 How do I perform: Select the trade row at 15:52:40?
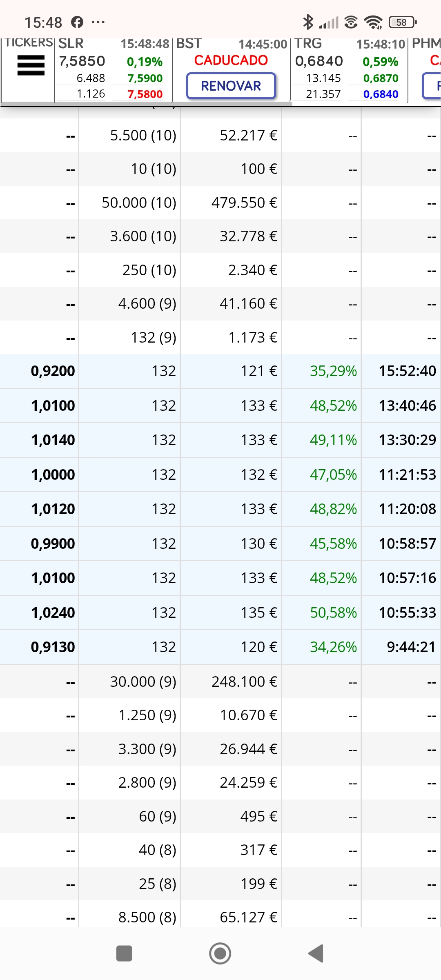coord(220,371)
